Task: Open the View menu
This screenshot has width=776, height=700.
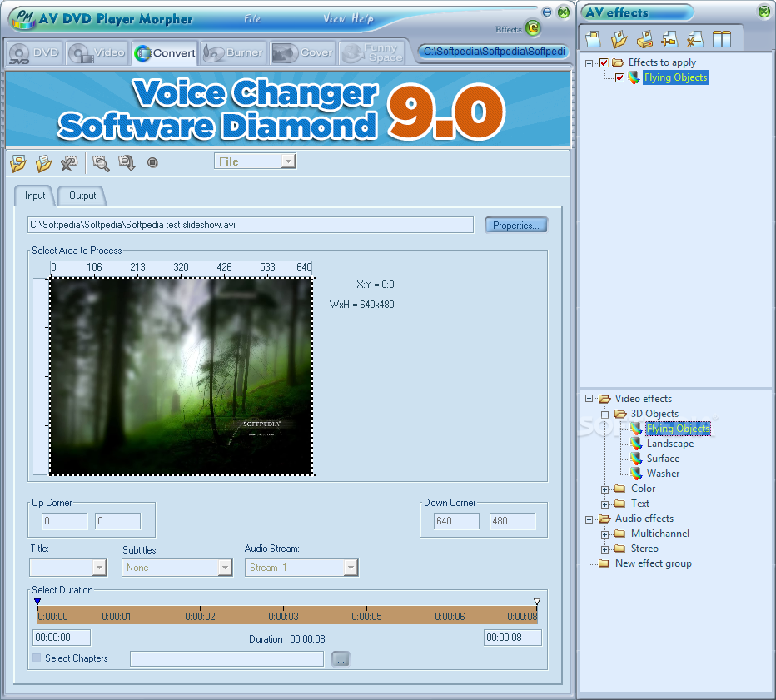Action: (334, 19)
